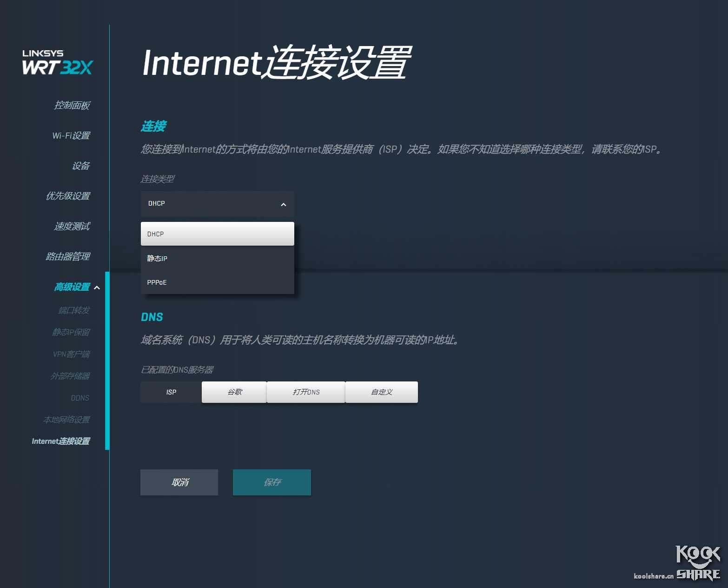Open the 控制面板 dashboard page
Screen dimensions: 728x588
click(73, 106)
